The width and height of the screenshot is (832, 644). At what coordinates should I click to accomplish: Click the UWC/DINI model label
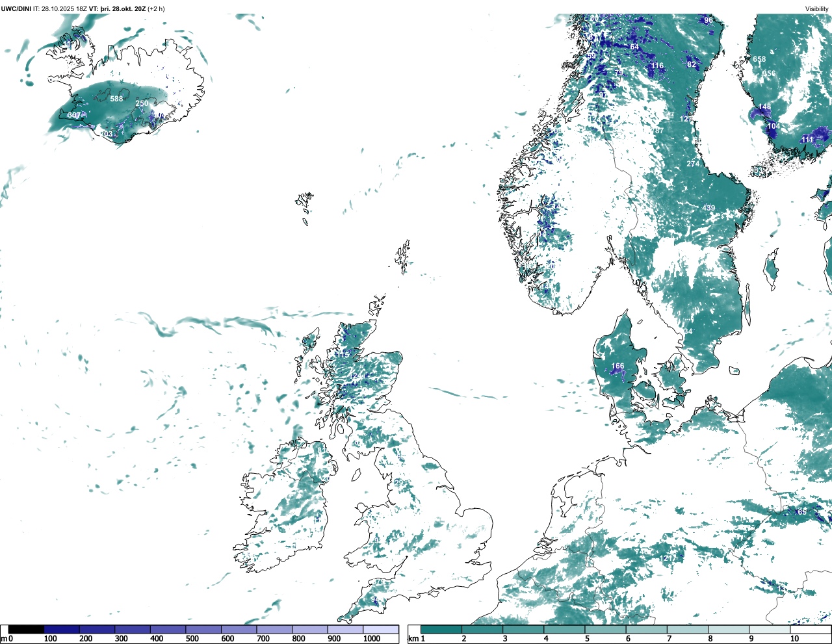click(x=16, y=8)
